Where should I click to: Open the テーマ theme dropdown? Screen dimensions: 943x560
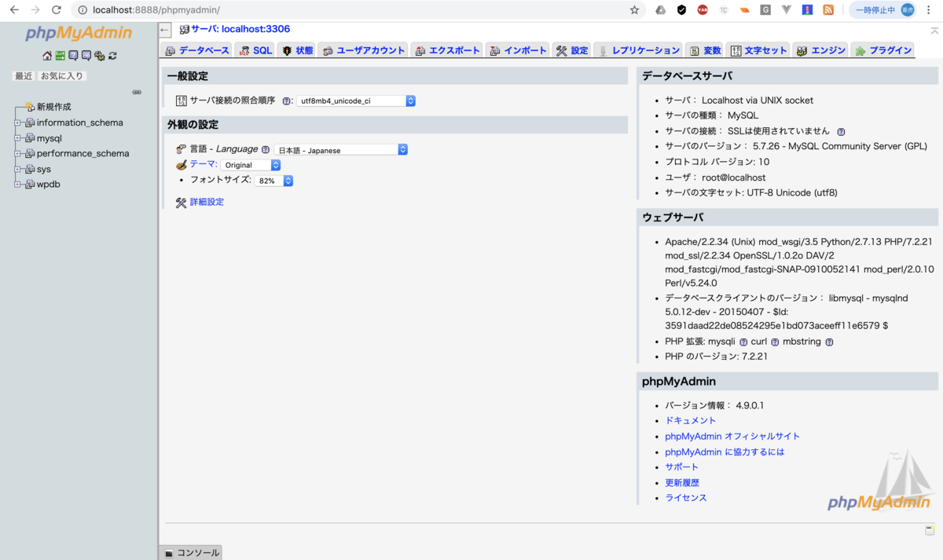click(251, 165)
